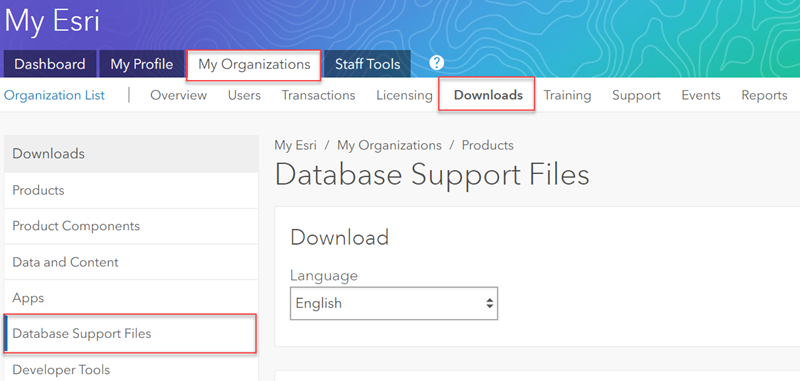The height and width of the screenshot is (381, 800).
Task: Select Database Support Files sidebar item
Action: coord(130,334)
